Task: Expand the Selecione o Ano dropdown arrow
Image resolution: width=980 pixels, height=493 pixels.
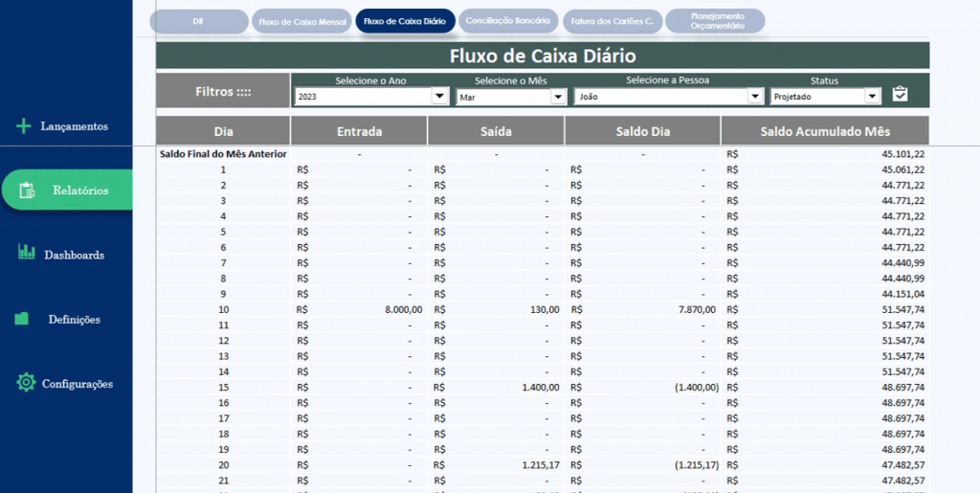Action: [439, 97]
